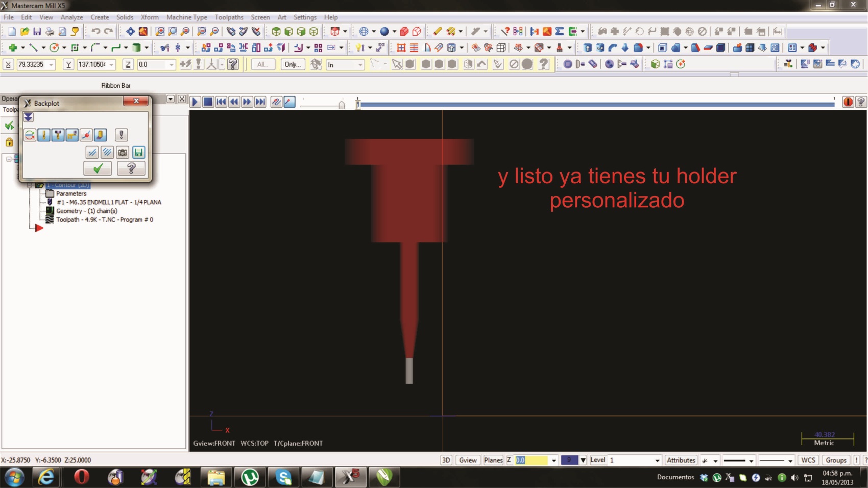Viewport: 868px width, 488px height.
Task: Click the green save-disk icon in Backplot
Action: (x=138, y=153)
